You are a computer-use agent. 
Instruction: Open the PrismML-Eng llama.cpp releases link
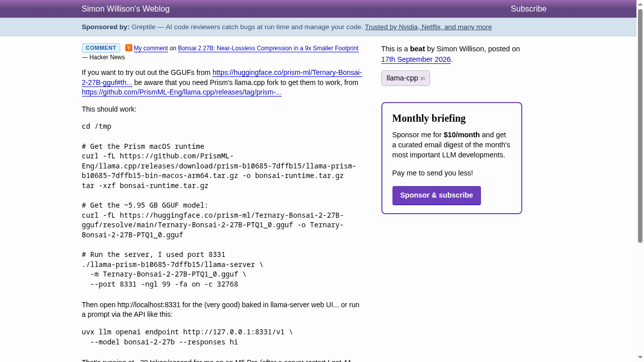click(182, 93)
